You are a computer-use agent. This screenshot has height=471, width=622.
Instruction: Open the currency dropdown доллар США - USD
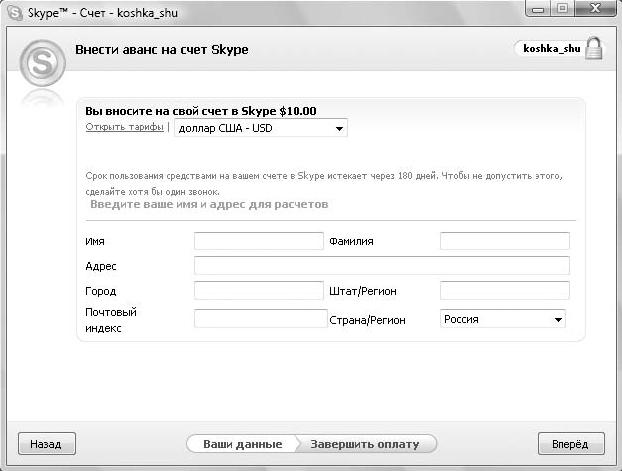point(261,128)
